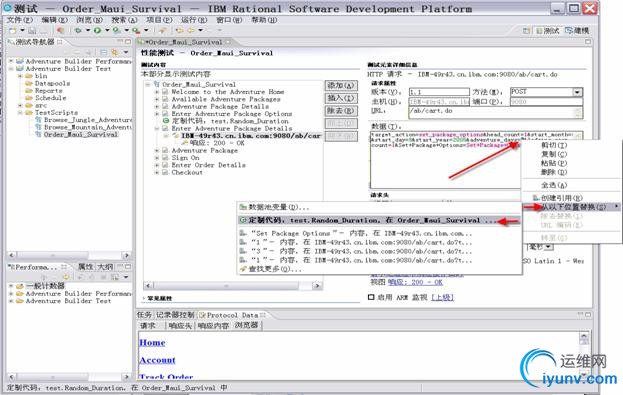Expand the Checkout tree node
623x395 pixels.
[157, 172]
